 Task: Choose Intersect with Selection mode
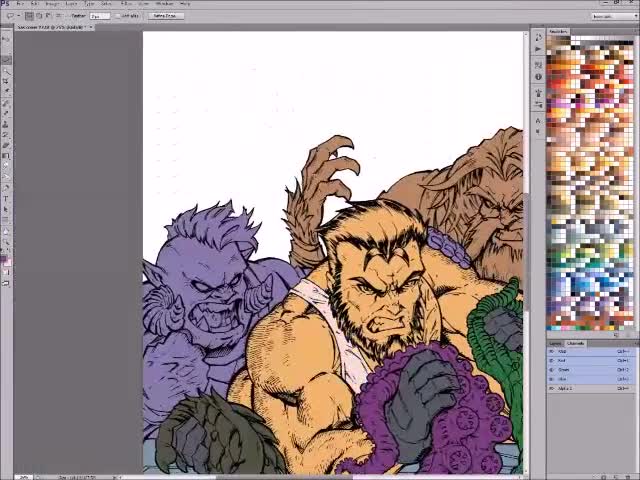(x=58, y=16)
